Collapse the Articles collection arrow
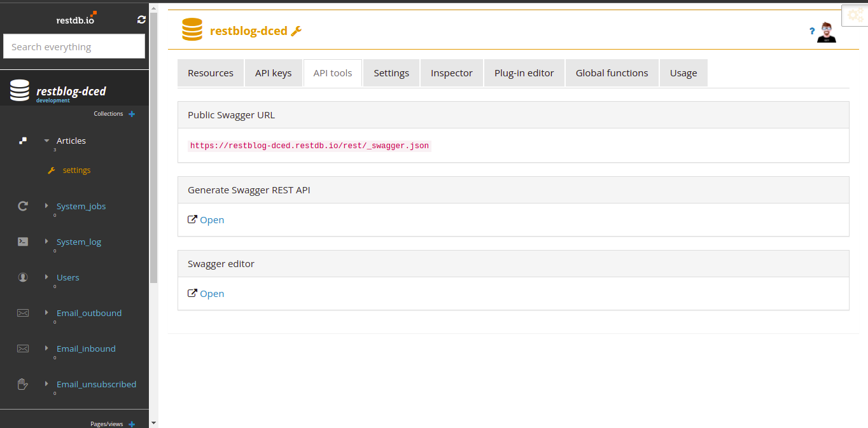Viewport: 868px width, 428px height. (46, 141)
